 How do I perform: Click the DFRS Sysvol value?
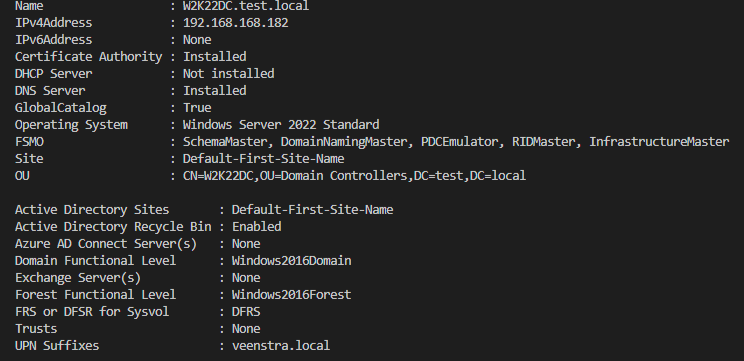pos(246,312)
